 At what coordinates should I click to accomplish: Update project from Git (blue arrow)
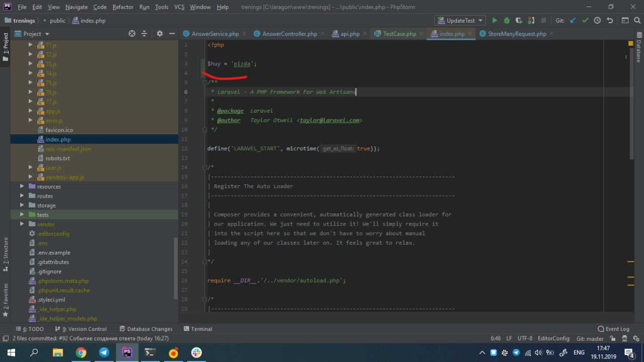tap(573, 21)
